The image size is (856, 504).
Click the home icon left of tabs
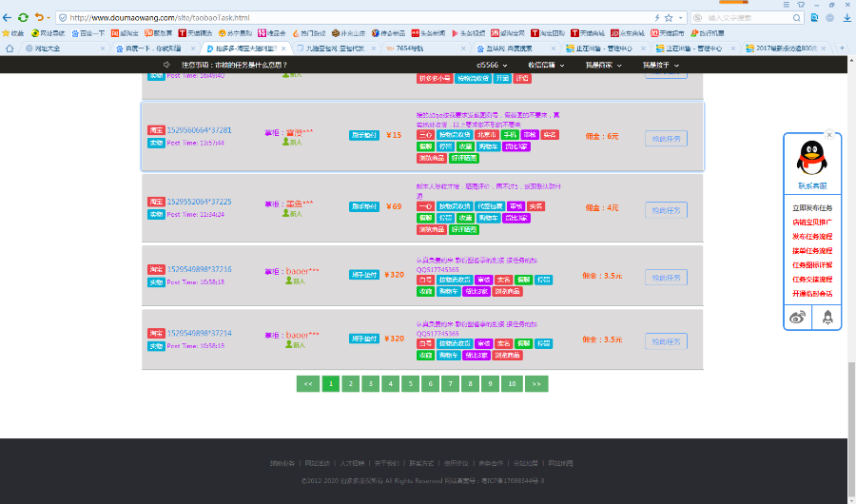10,48
